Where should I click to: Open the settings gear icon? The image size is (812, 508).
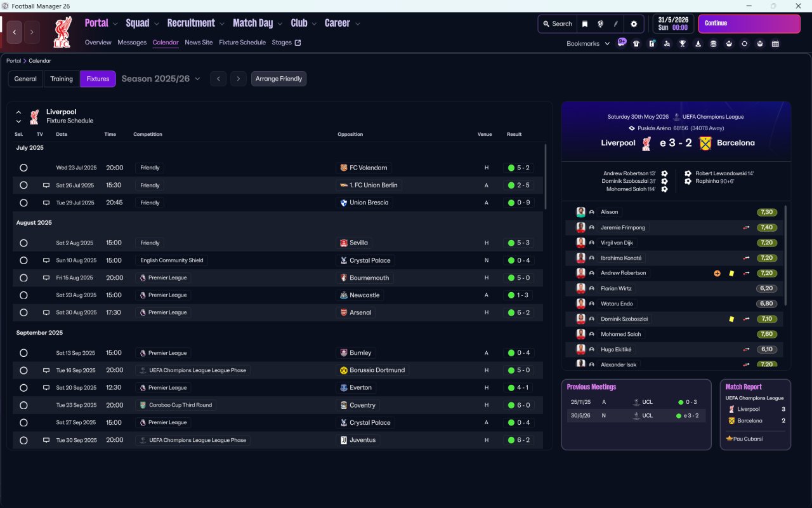633,23
